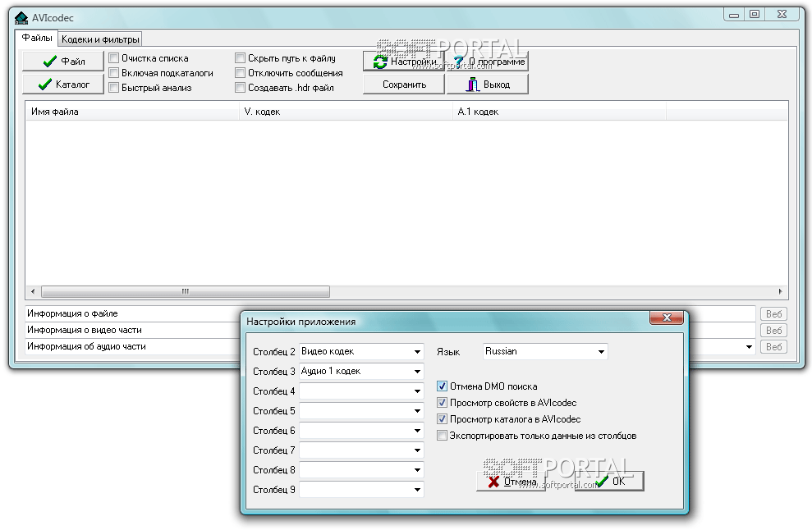Open the О программе help button
The width and height of the screenshot is (812, 530).
[x=488, y=62]
